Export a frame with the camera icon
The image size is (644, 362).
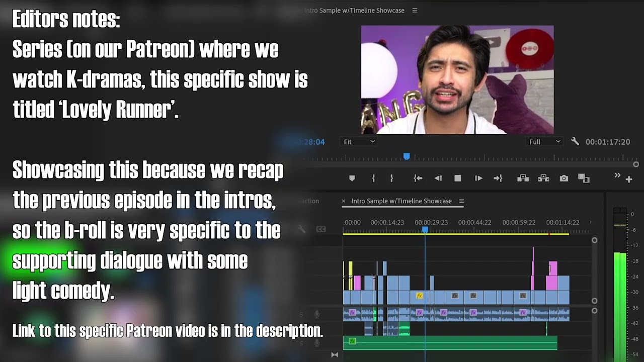pyautogui.click(x=564, y=178)
